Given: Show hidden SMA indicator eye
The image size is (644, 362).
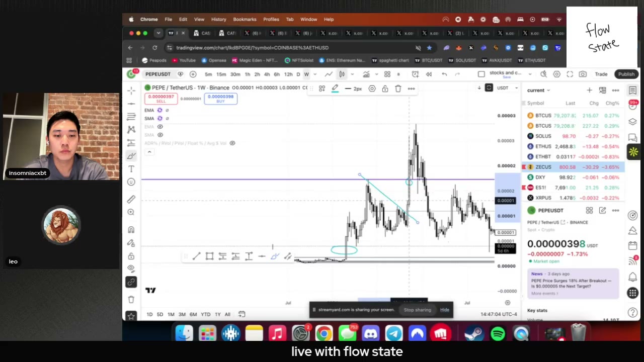Looking at the screenshot, I should click(160, 135).
